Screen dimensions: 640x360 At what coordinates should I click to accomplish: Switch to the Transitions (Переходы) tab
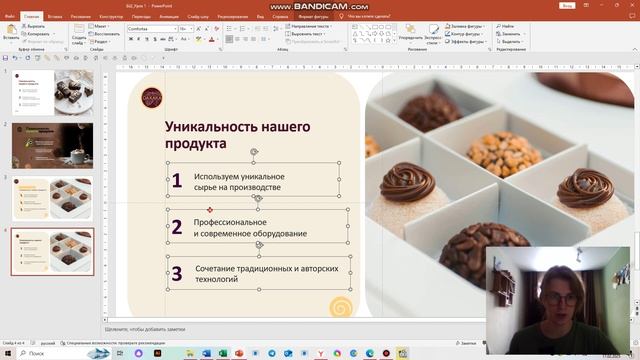tap(141, 16)
